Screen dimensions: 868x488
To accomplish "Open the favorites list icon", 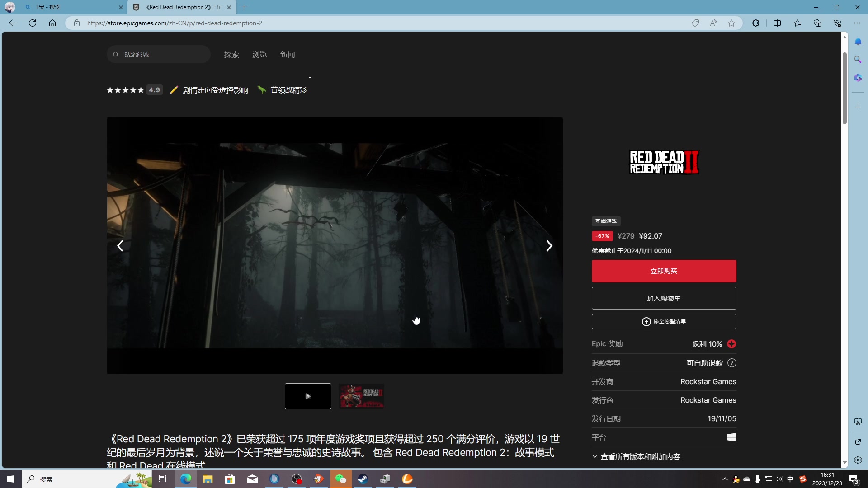I will click(x=797, y=23).
